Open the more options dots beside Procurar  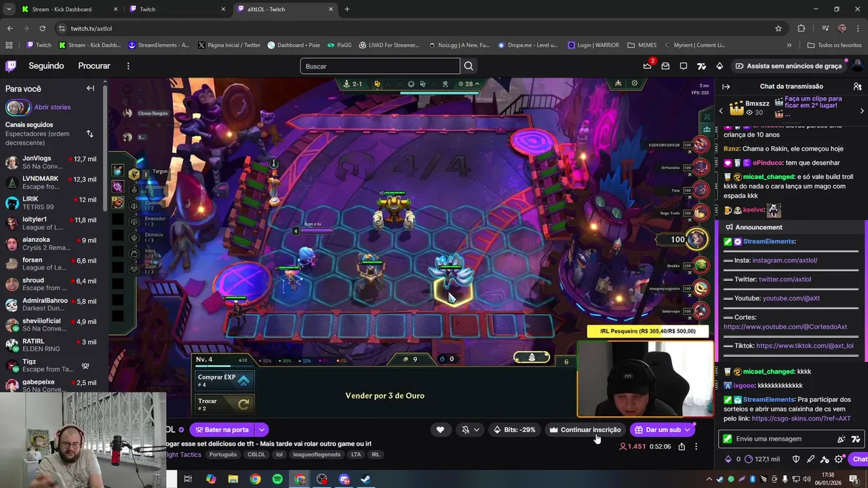tap(128, 66)
